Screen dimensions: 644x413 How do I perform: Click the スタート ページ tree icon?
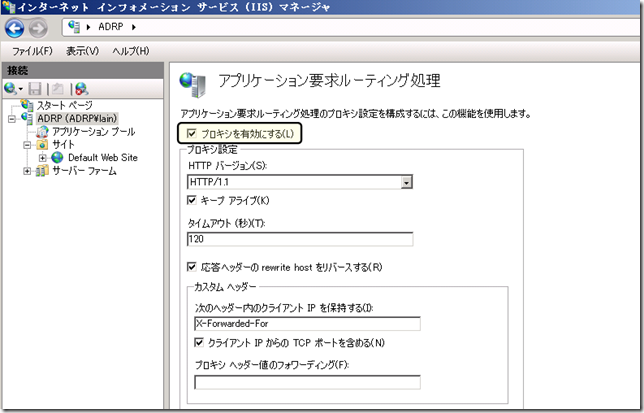tap(27, 105)
